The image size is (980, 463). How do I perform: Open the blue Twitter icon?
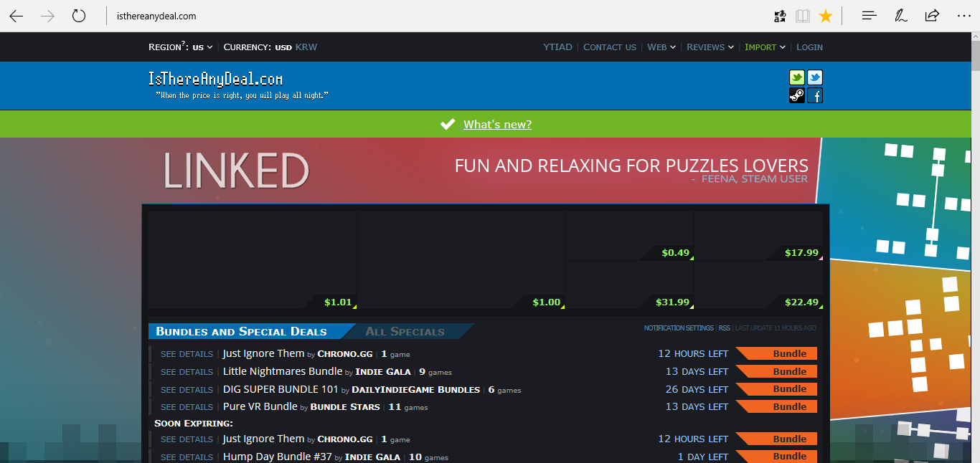tap(815, 77)
